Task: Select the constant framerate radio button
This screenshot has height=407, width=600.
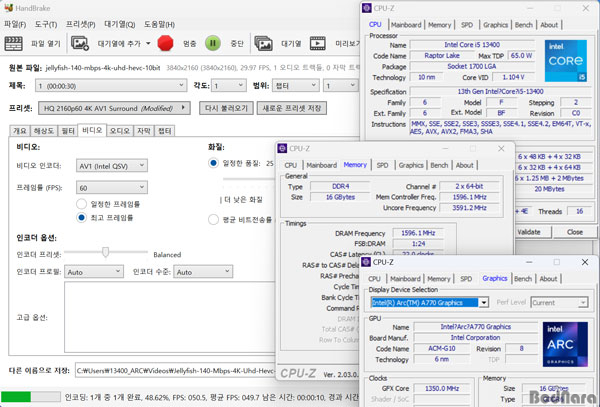Action: point(82,204)
